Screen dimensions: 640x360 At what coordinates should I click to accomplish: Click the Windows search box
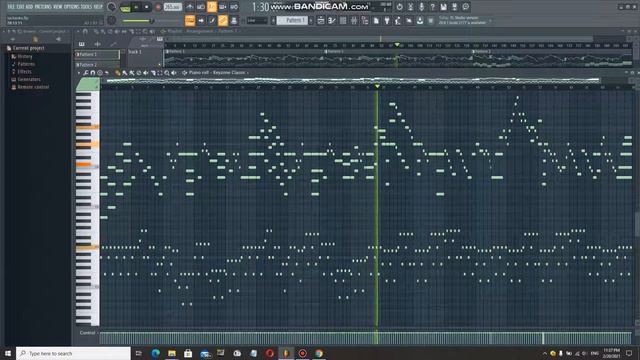point(73,353)
